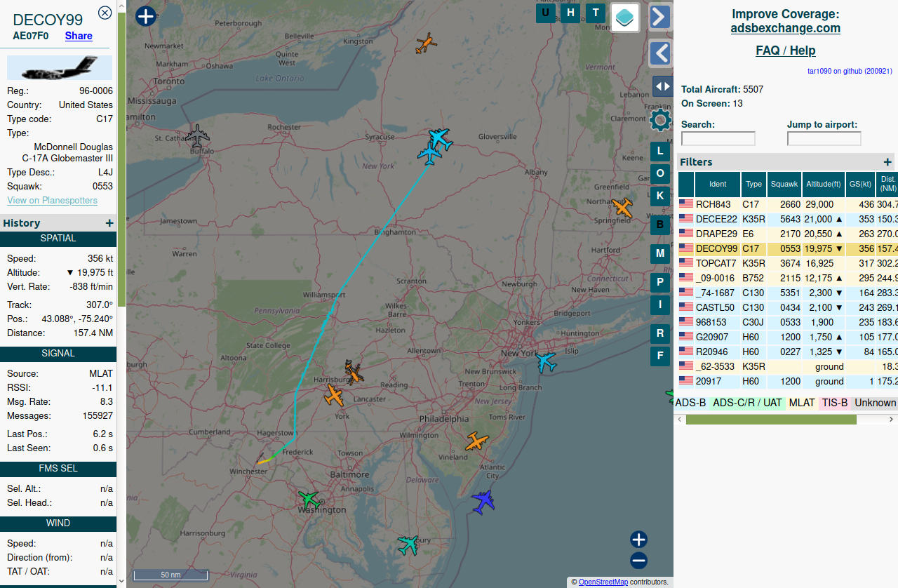The height and width of the screenshot is (588, 898).
Task: Click the horizontal scrollbar under aircraft table
Action: pyautogui.click(x=771, y=420)
